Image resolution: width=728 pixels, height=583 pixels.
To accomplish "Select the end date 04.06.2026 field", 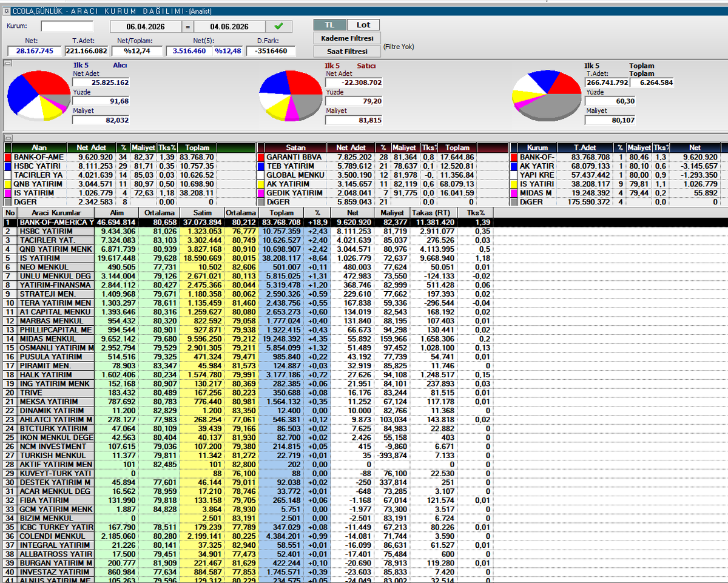I will (x=229, y=27).
